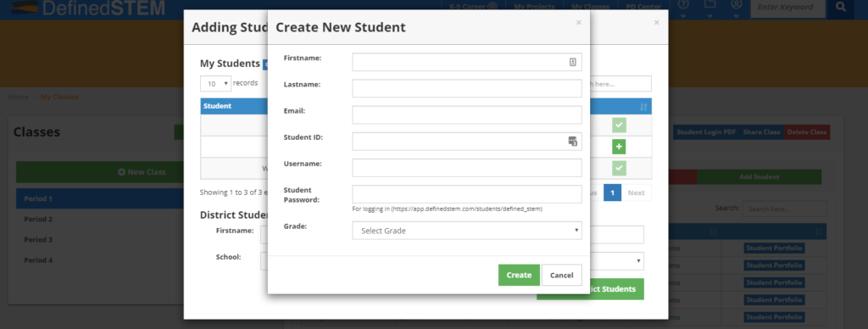Click the magnifier search icon in top bar
The height and width of the screenshot is (329, 868).
tap(841, 7)
